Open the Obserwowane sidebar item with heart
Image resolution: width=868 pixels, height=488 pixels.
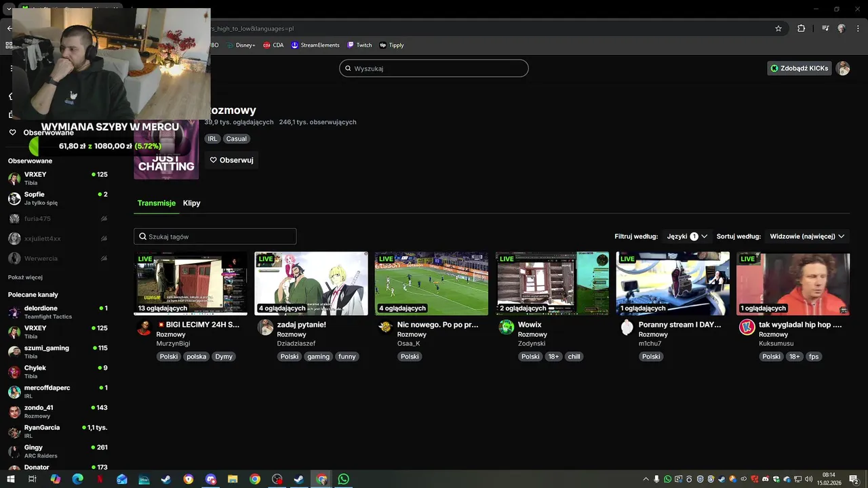(41, 133)
